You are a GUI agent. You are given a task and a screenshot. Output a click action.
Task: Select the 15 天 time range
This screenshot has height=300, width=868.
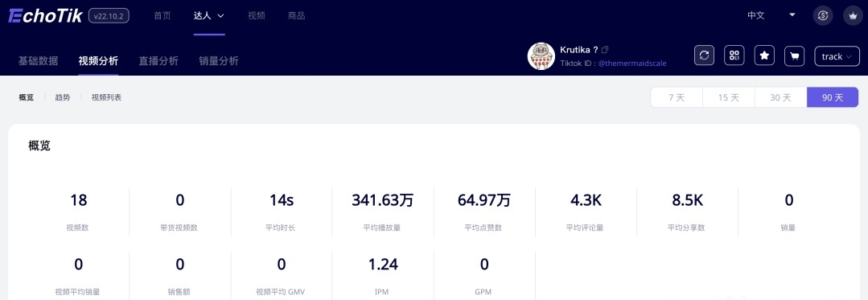point(729,97)
